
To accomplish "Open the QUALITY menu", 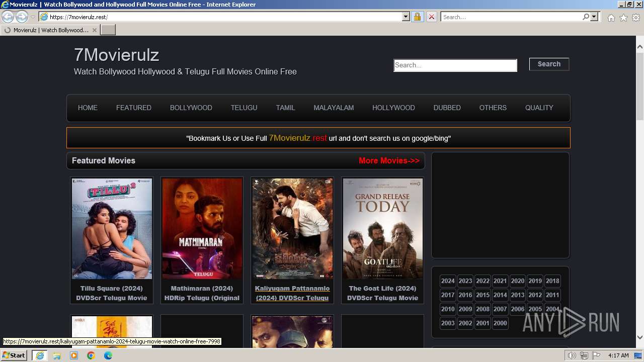I will (x=539, y=108).
